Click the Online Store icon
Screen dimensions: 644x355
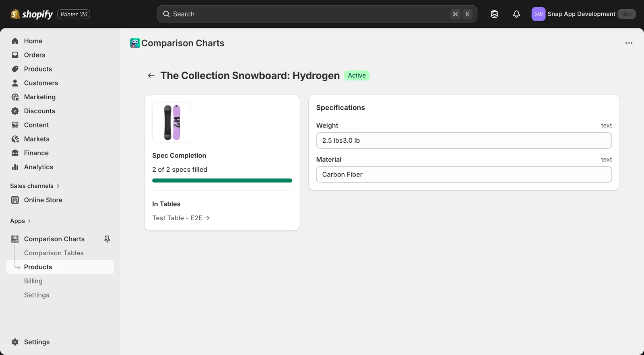[15, 200]
